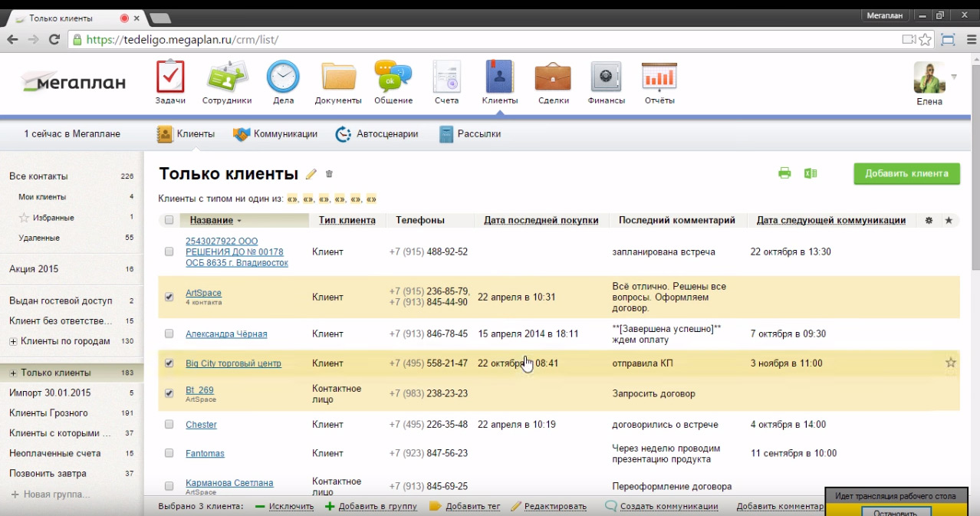
Task: Toggle the select-all checkbox in table header
Action: [169, 220]
